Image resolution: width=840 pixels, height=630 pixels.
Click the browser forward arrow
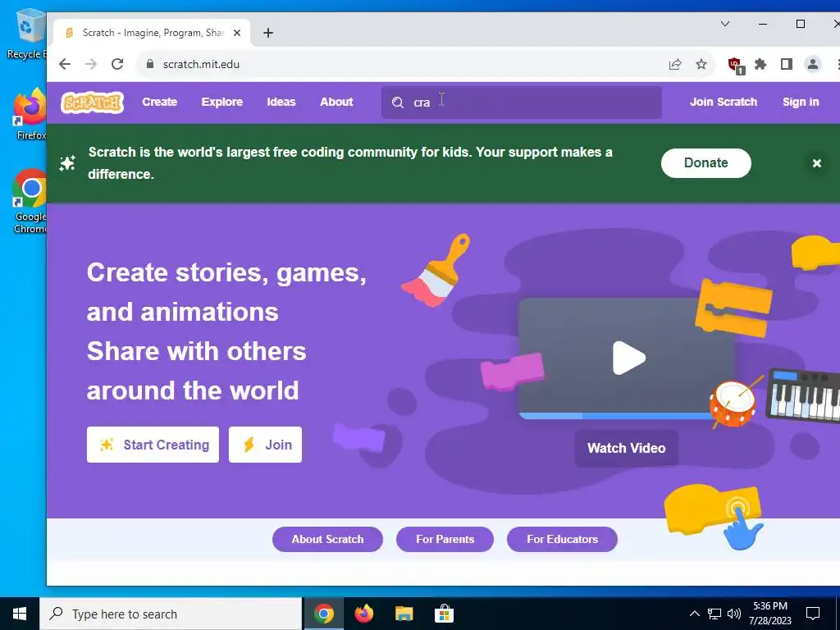coord(91,64)
